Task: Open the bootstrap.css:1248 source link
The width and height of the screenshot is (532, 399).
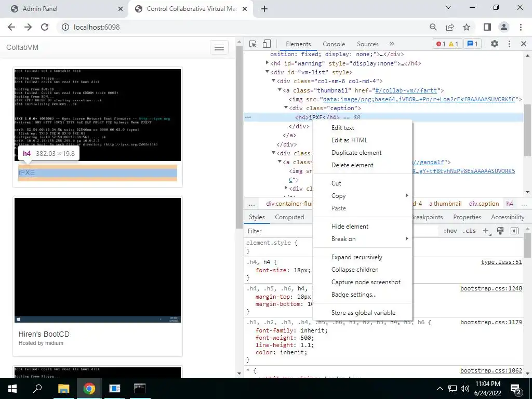Action: point(491,288)
